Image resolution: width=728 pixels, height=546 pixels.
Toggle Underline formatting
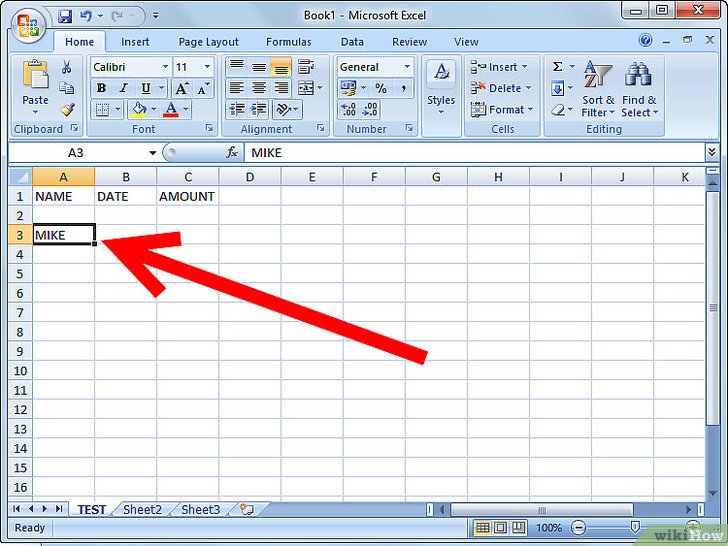146,88
